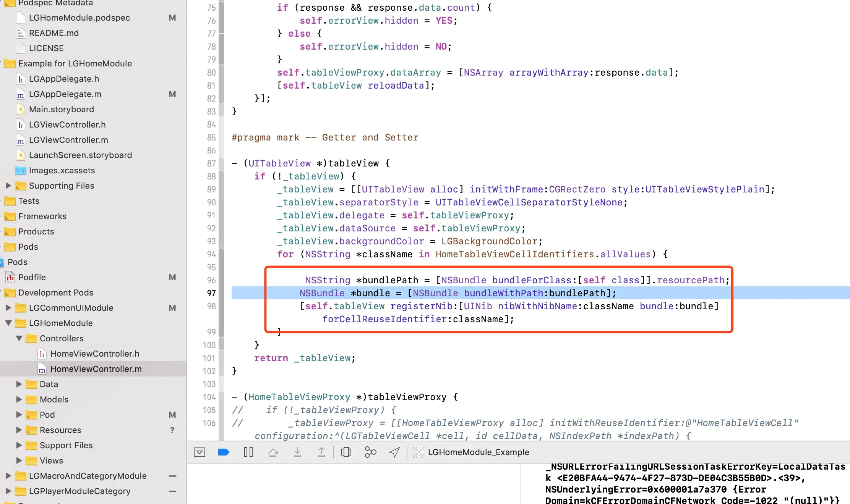
Task: Collapse the LGHomeModule folder
Action: (x=8, y=323)
